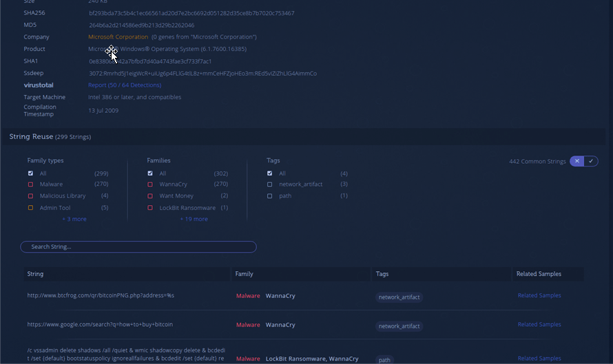Screen dimensions: 613x364
Task: Click 'LockBit Ransomware, WannaCry' family text
Action: point(312,358)
